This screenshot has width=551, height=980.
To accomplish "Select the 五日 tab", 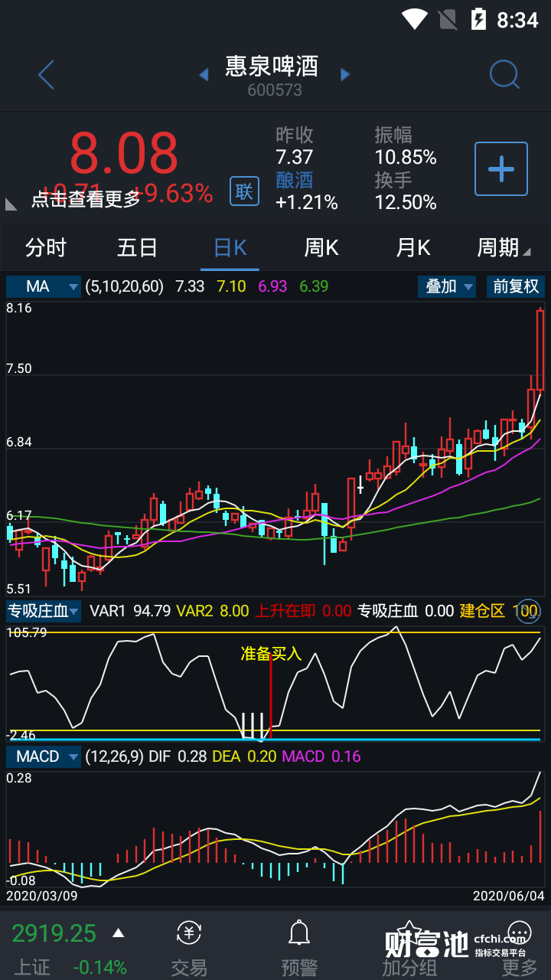I will (x=138, y=247).
